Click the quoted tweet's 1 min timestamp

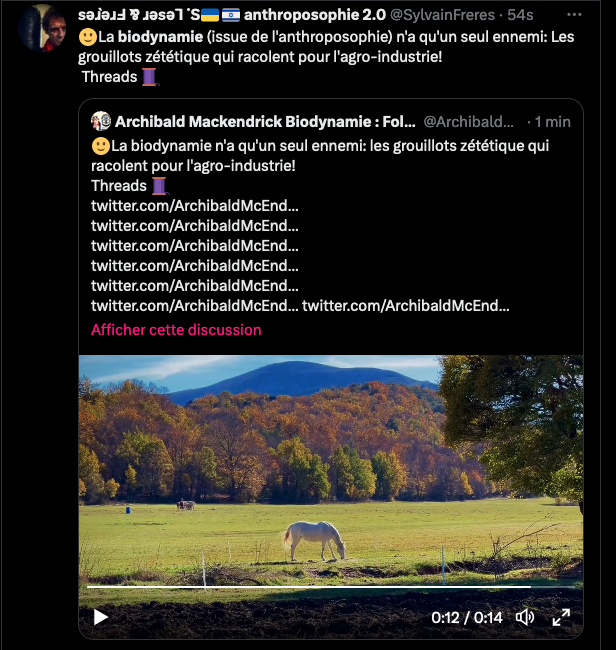[x=551, y=121]
